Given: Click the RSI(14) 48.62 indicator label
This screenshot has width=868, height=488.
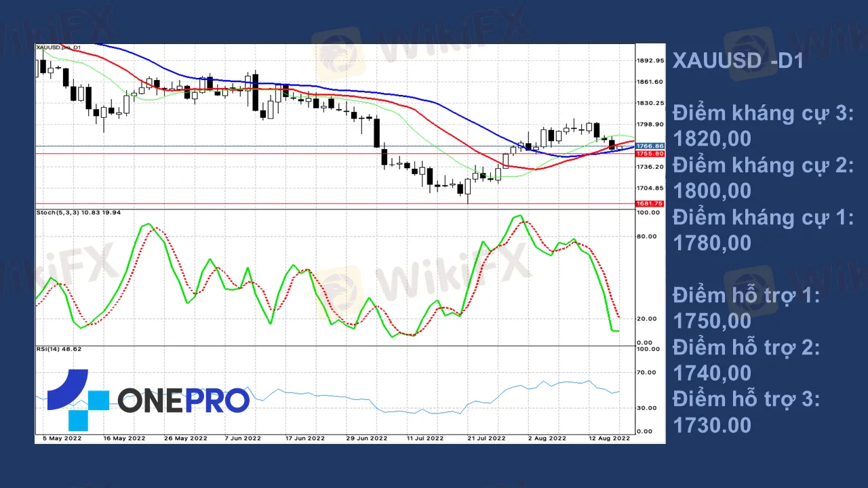Looking at the screenshot, I should [59, 349].
